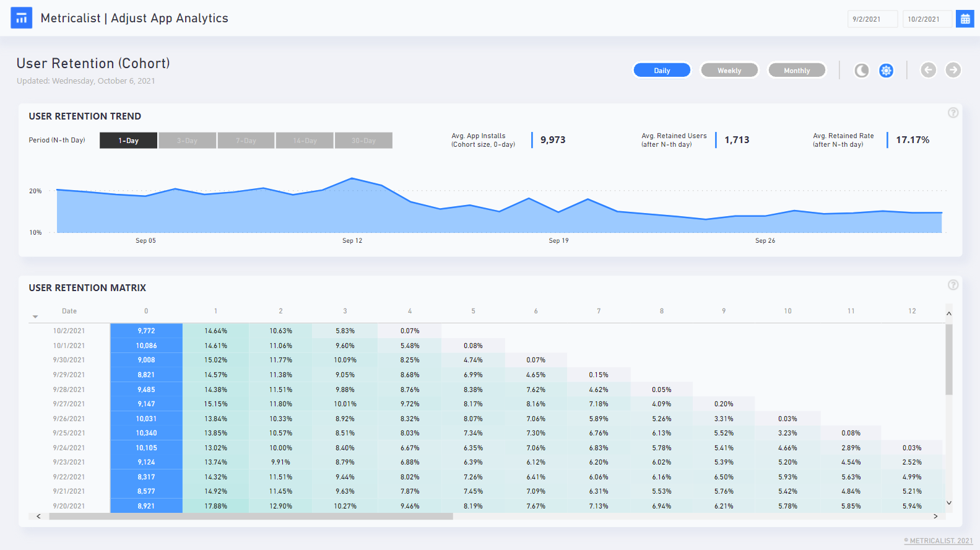
Task: Select the 30-Day period tab
Action: (363, 141)
